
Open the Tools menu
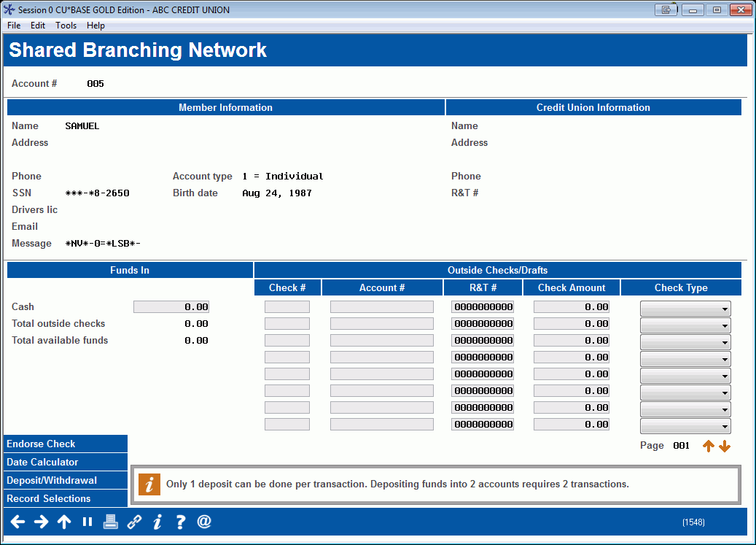(x=66, y=26)
